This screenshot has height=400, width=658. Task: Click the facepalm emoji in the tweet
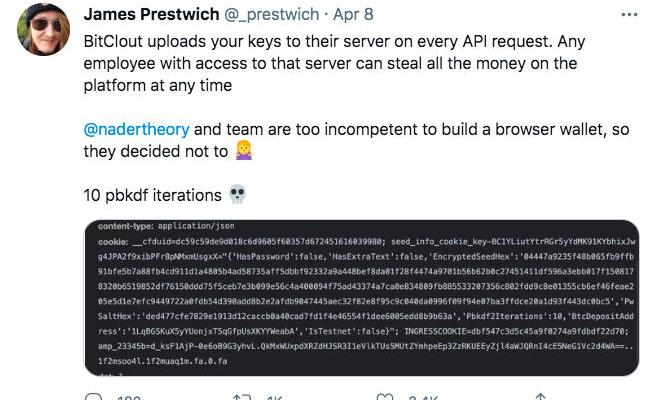(241, 152)
